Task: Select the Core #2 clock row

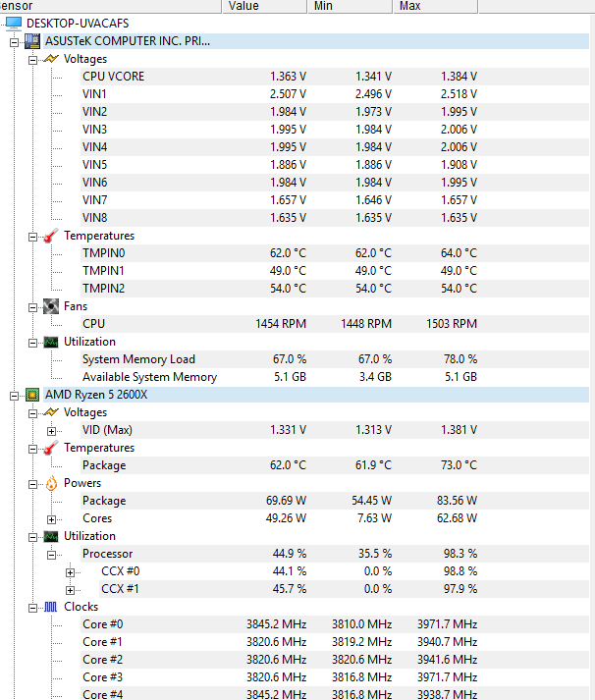Action: (335, 660)
